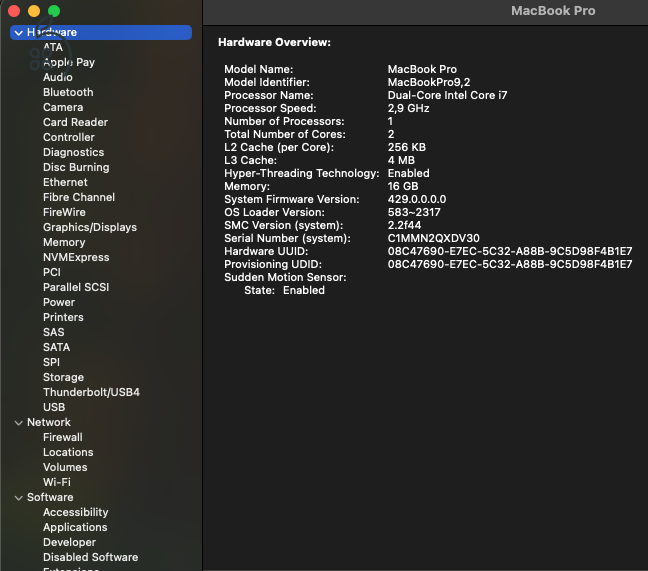Viewport: 648px width, 571px height.
Task: Open the SPI entry
Action: pyautogui.click(x=51, y=362)
